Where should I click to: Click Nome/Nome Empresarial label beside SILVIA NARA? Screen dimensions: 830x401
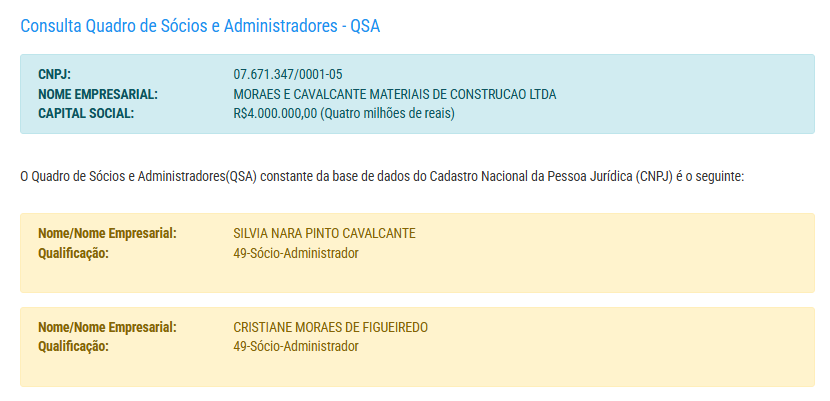click(107, 233)
